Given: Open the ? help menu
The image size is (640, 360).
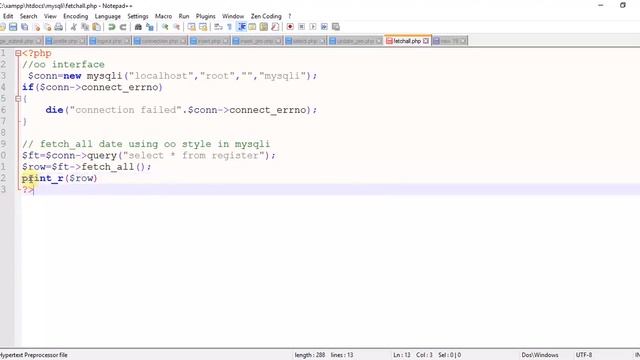Looking at the screenshot, I should 290,16.
